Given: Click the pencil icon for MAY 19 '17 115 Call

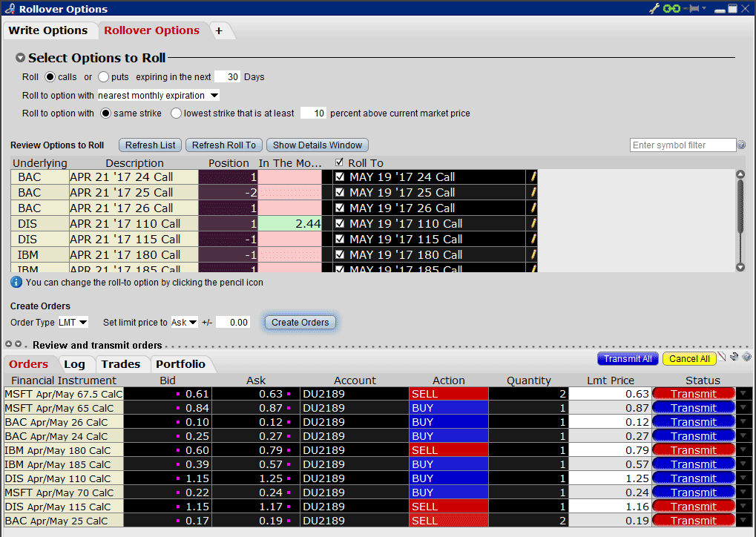Looking at the screenshot, I should [533, 239].
